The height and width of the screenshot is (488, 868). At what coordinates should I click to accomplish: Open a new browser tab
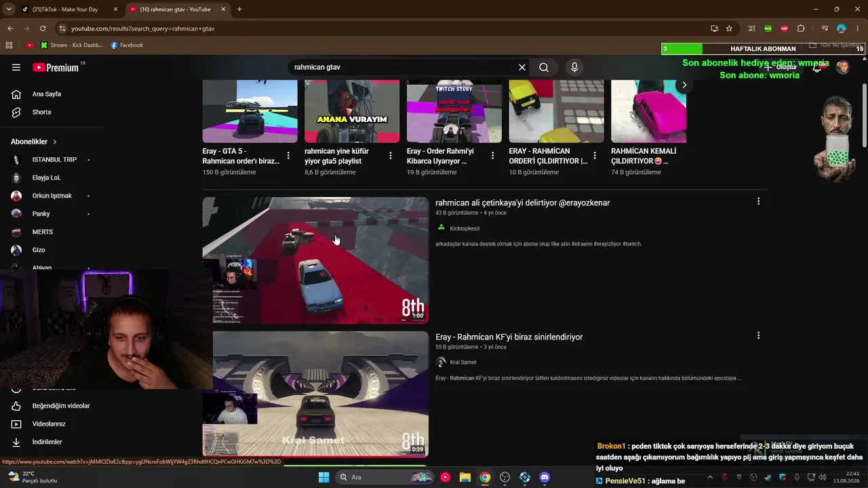[x=239, y=9]
